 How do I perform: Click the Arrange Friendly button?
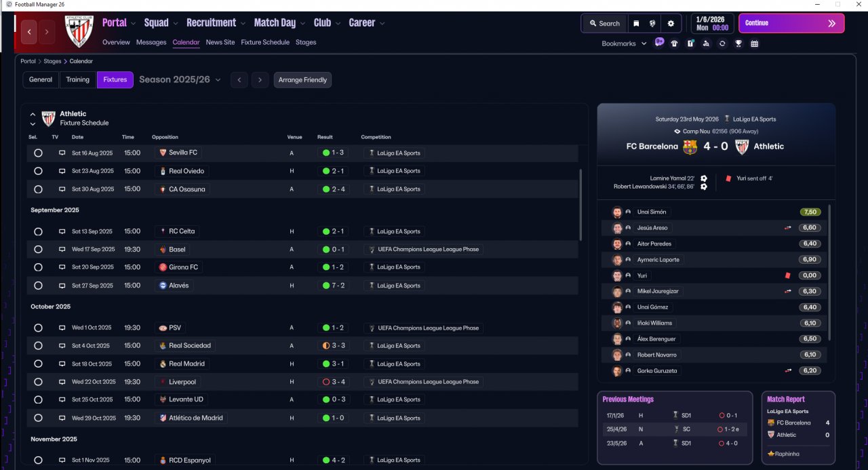click(302, 80)
